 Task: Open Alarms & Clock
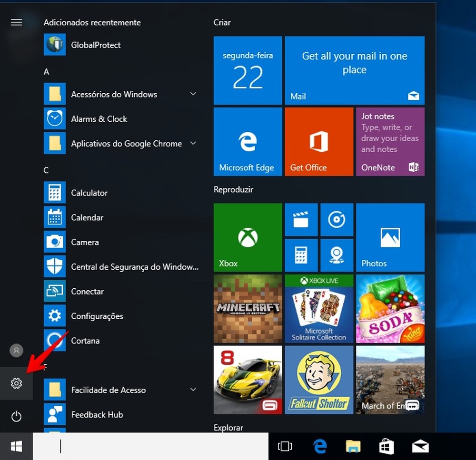click(x=99, y=118)
